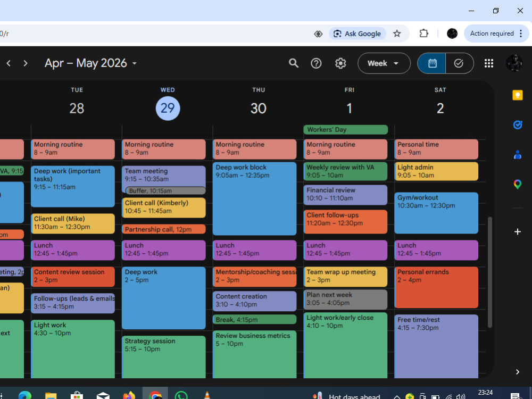This screenshot has height=399, width=532.
Task: Open the Financial review event
Action: point(345,195)
